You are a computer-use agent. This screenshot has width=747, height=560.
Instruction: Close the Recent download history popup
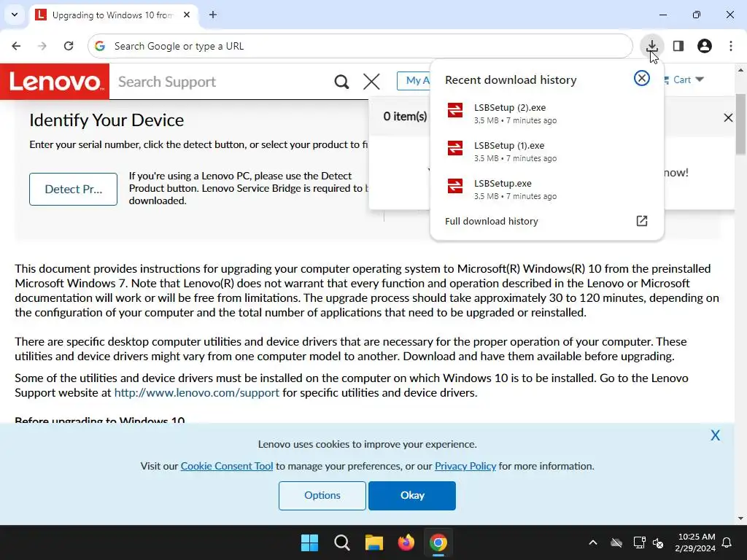[x=642, y=78]
